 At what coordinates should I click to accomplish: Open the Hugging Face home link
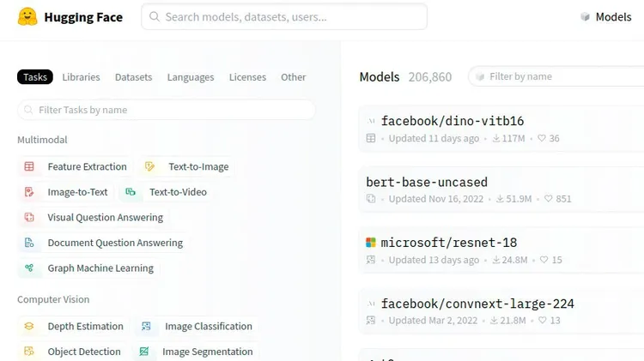(70, 17)
